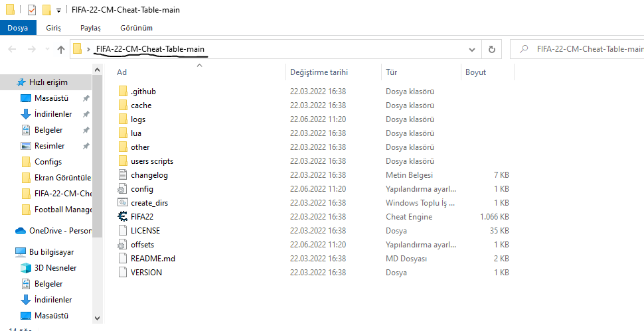Select the FIFA22 Cheat Engine icon
644x331 pixels.
[123, 216]
